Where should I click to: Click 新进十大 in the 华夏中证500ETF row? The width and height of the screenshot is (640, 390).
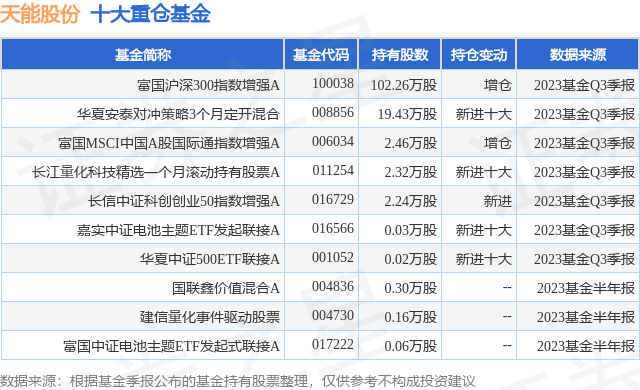[484, 259]
